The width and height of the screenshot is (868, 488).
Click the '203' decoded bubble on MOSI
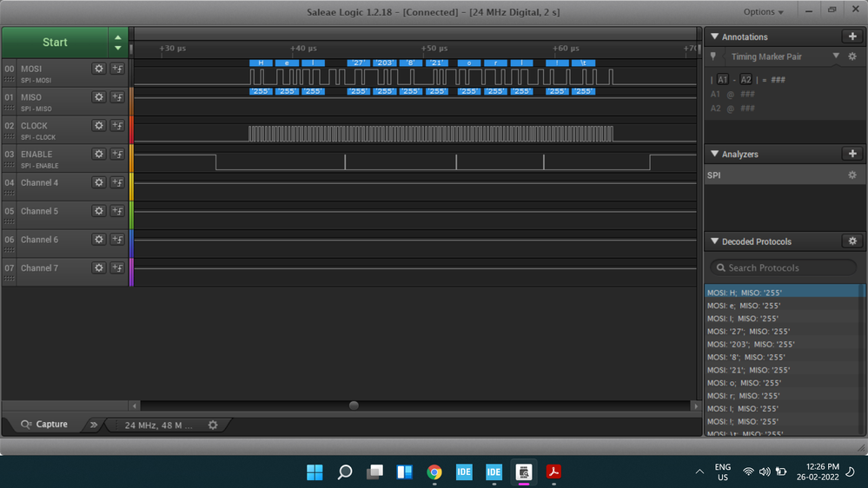point(384,63)
